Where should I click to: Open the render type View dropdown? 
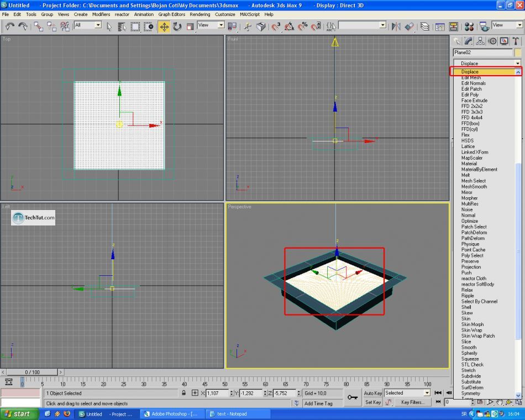[507, 25]
